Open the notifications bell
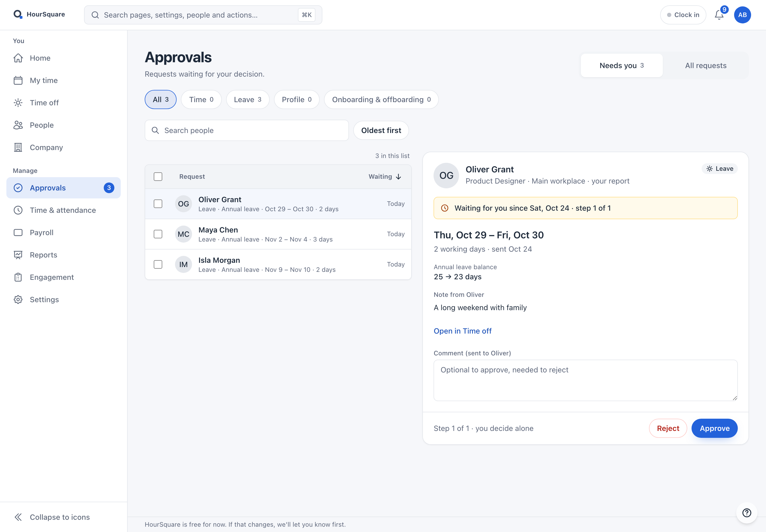The image size is (766, 532). click(x=719, y=15)
